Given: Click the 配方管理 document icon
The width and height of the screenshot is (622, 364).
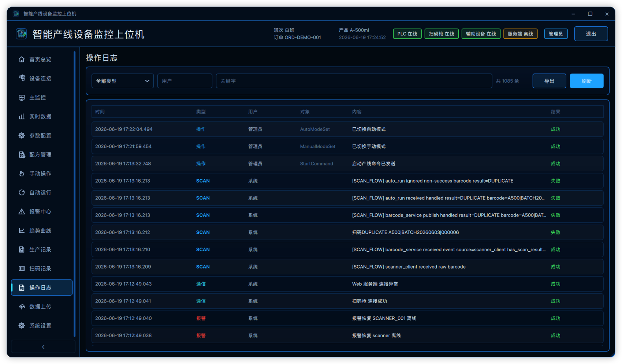Looking at the screenshot, I should point(22,154).
